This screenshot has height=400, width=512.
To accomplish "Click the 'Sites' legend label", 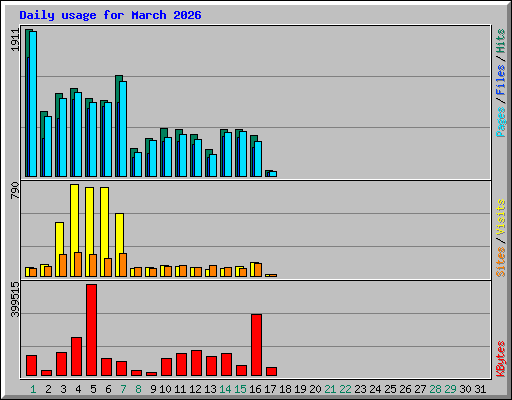I will pyautogui.click(x=501, y=262).
